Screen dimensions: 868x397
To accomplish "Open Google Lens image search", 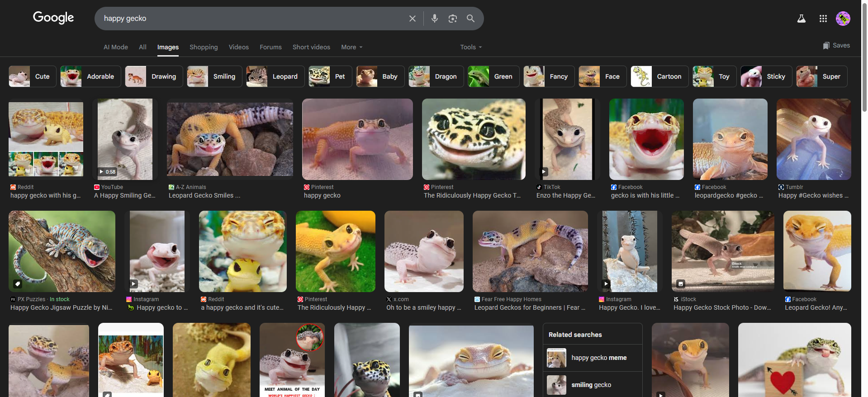I will 452,19.
